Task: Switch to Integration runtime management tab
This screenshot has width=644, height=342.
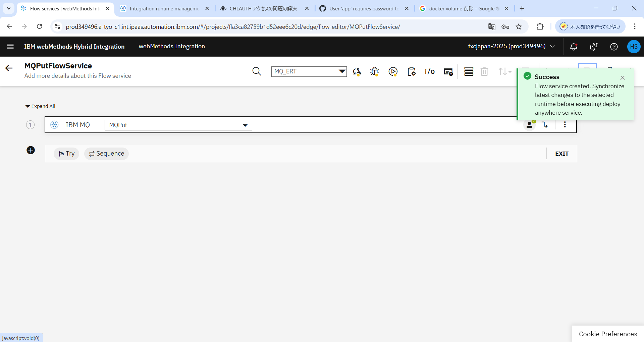Action: [164, 8]
